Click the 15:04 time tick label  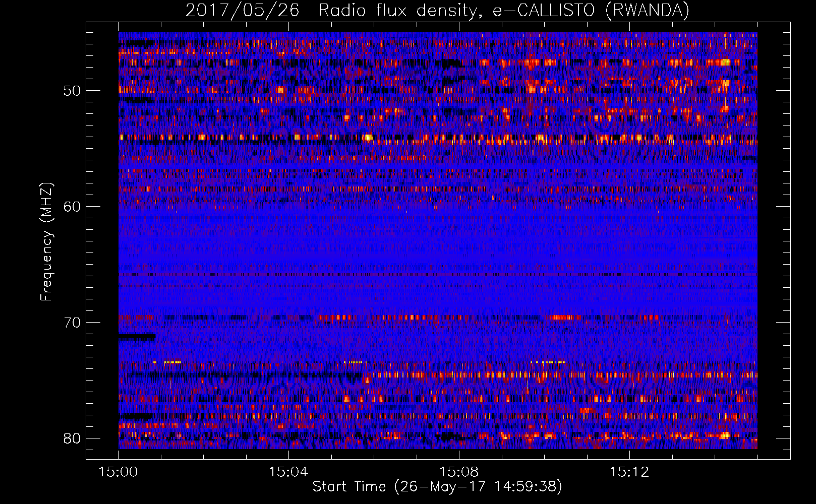click(x=288, y=472)
